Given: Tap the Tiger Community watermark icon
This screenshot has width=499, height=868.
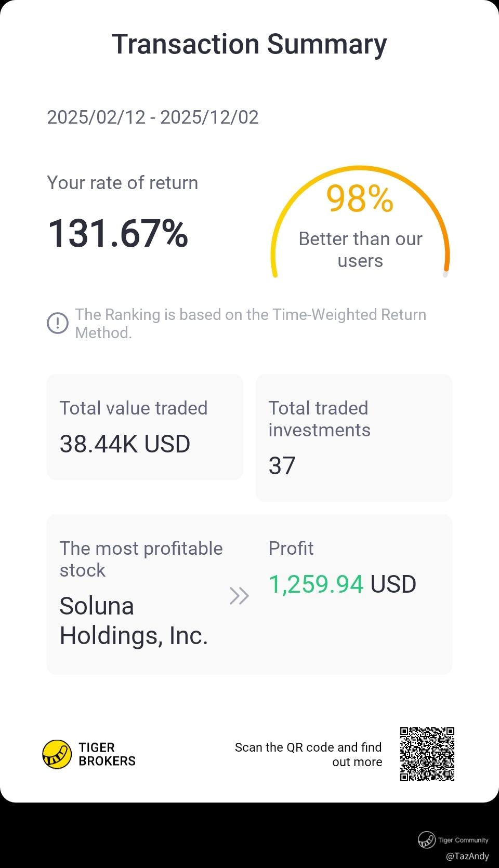Looking at the screenshot, I should pyautogui.click(x=427, y=839).
